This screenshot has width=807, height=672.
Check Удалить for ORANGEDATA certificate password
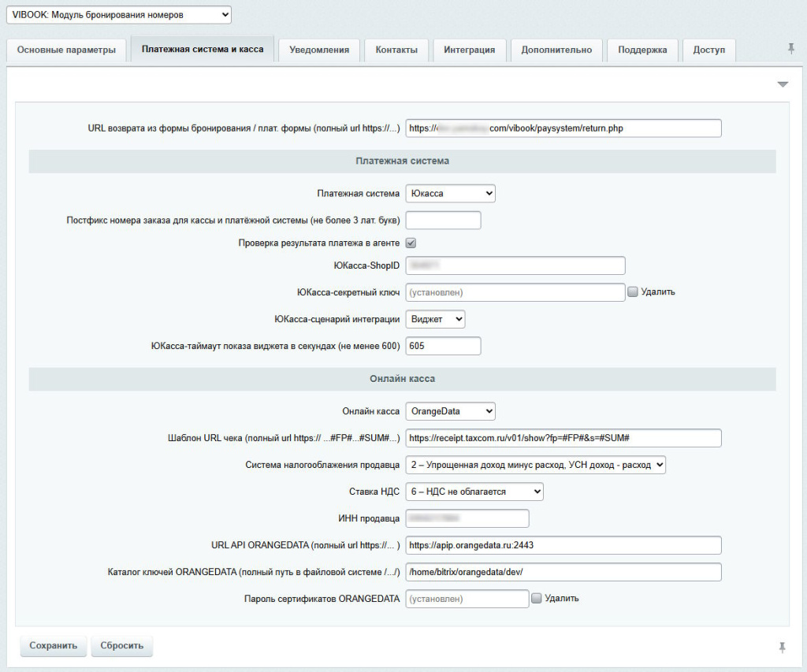point(536,599)
